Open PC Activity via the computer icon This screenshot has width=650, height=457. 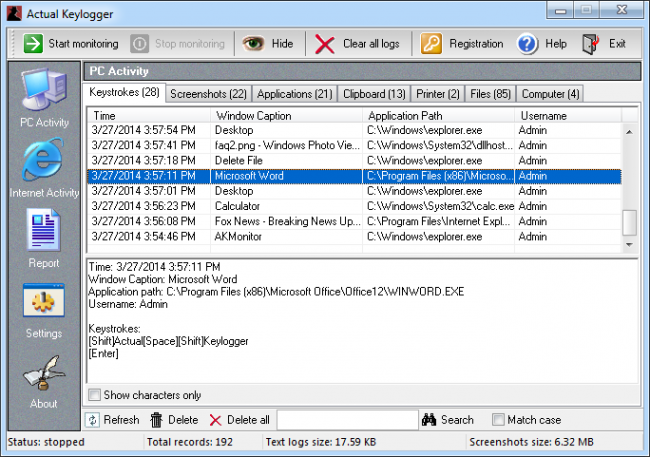44,89
